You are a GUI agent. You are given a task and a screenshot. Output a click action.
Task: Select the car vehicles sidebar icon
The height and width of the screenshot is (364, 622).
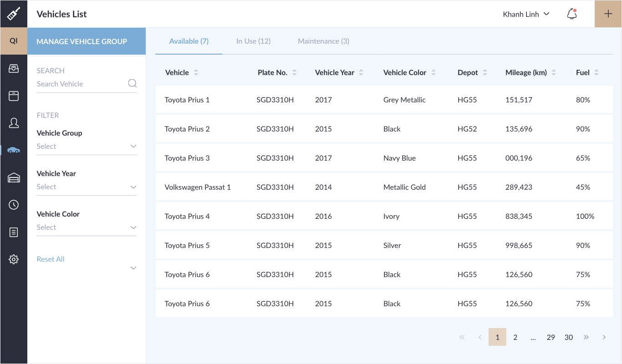(x=14, y=150)
